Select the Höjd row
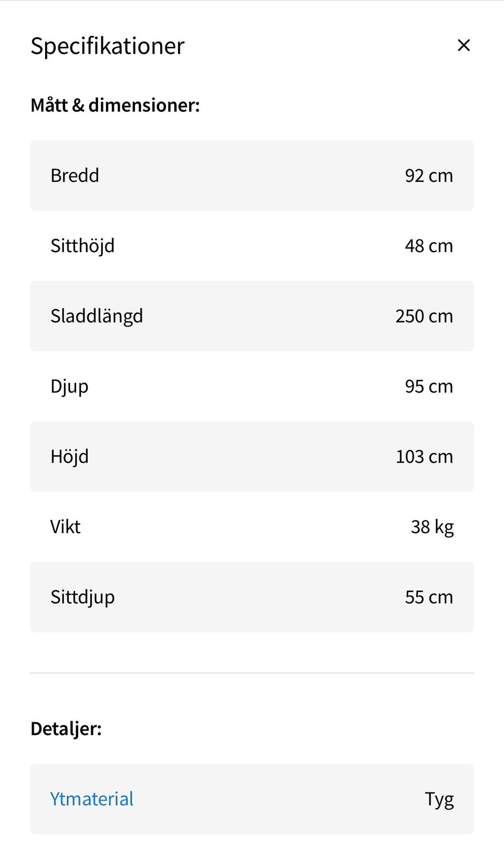504x843 pixels. coord(252,456)
